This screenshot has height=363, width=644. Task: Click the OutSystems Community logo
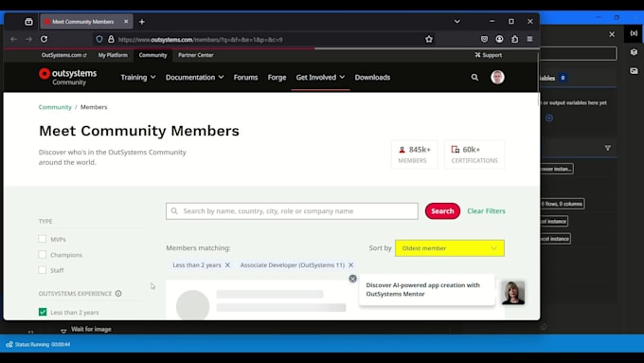point(68,77)
